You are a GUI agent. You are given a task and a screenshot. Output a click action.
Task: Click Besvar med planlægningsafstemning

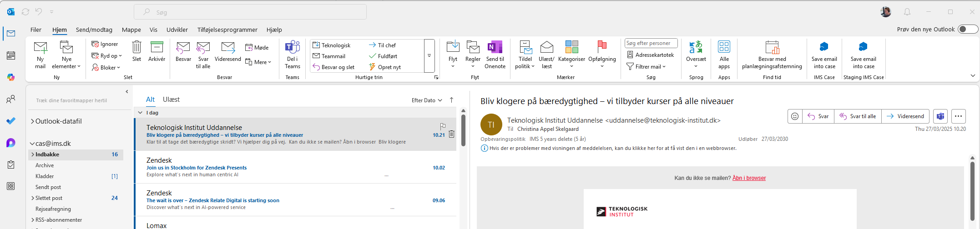[772, 55]
